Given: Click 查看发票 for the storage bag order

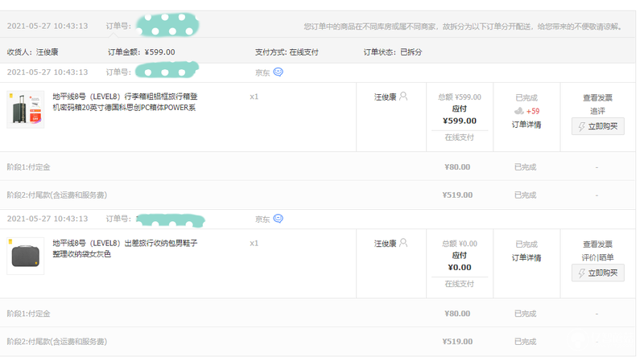Looking at the screenshot, I should click(x=597, y=244).
